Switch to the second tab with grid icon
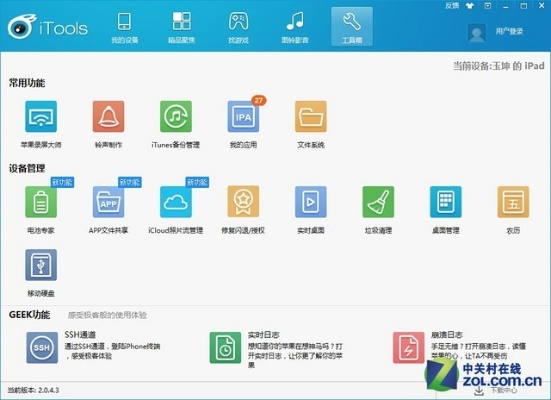 (x=181, y=27)
